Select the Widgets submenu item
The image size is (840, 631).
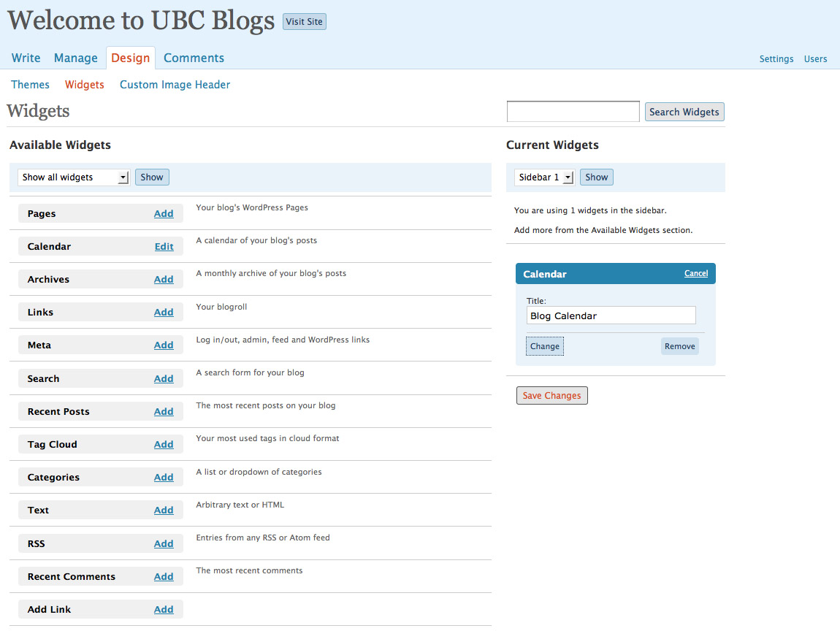(85, 85)
